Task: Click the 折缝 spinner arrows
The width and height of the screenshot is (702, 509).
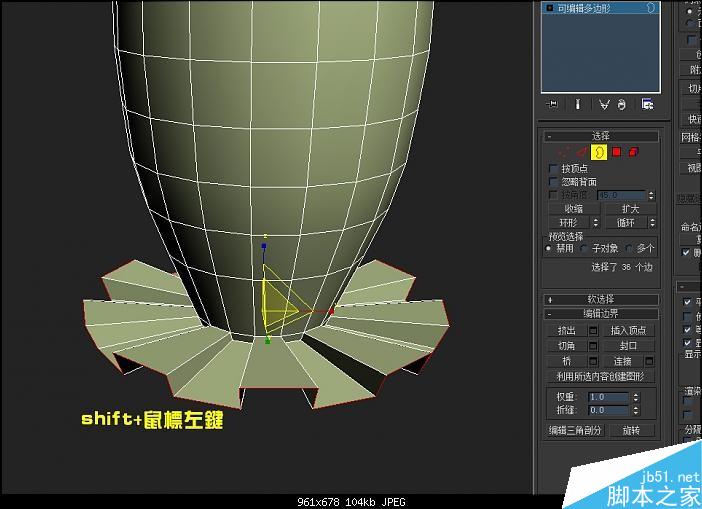Action: 636,410
